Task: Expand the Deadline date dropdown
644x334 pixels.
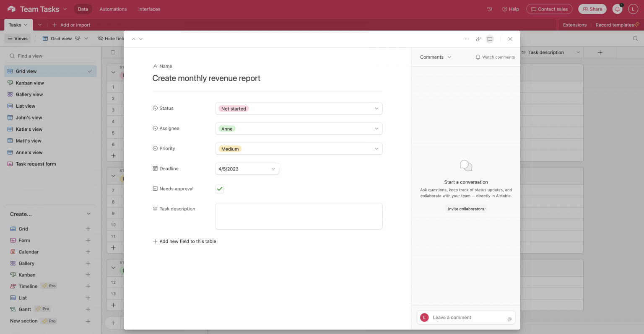Action: pyautogui.click(x=273, y=168)
